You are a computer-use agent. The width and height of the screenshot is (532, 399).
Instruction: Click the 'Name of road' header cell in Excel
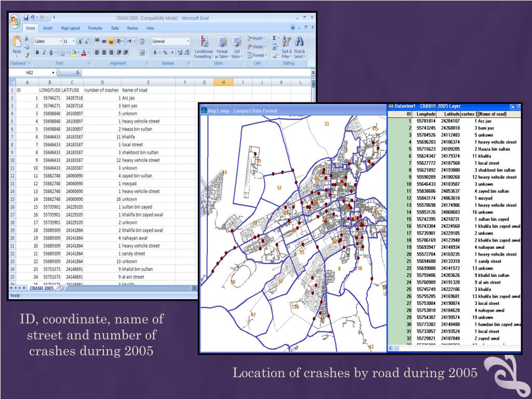(x=148, y=90)
